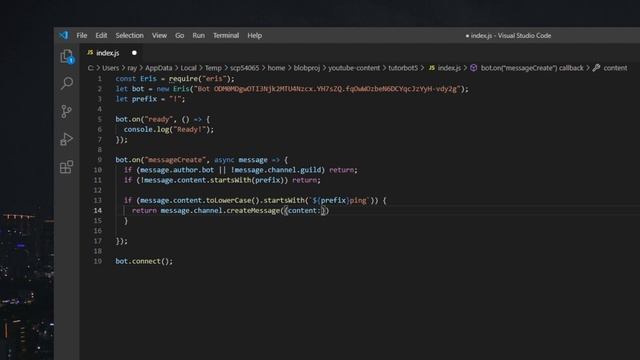This screenshot has height=360, width=640.
Task: Click the VS Code logo icon
Action: point(63,36)
